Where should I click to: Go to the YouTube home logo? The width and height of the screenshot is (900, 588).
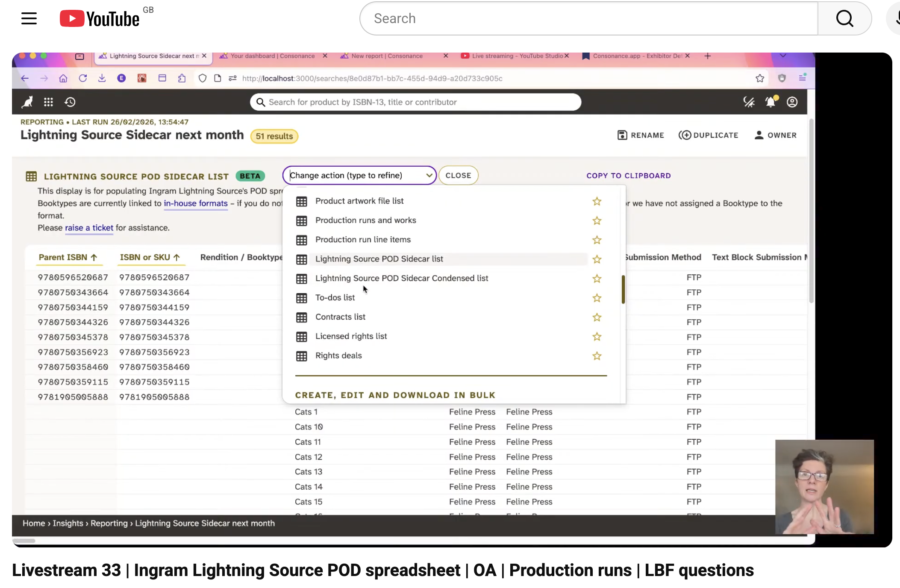point(100,18)
